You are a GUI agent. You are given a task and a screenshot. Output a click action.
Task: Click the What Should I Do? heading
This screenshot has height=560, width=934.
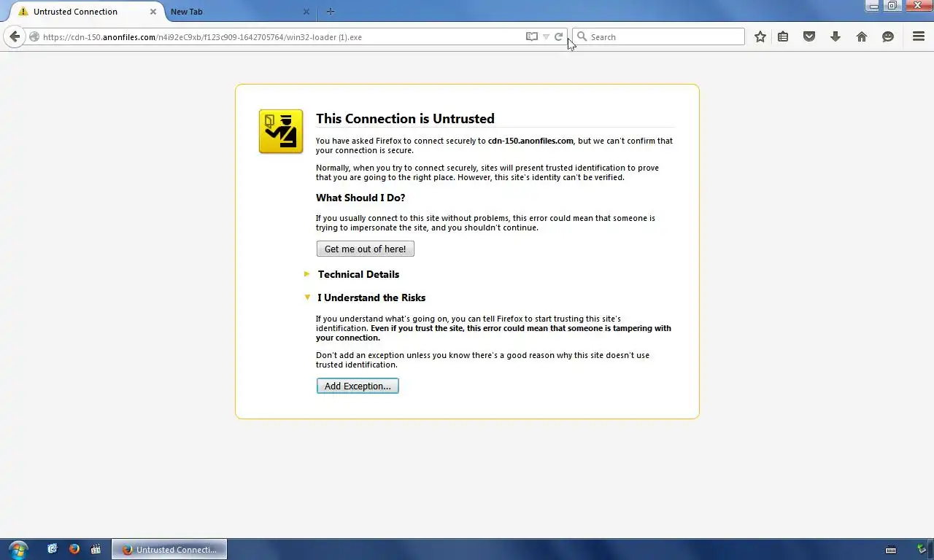(x=360, y=198)
